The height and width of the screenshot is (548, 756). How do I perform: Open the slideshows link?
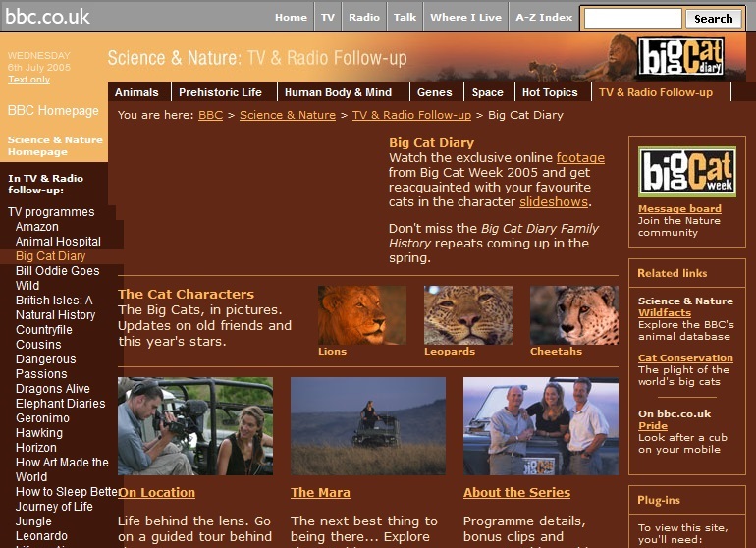click(x=554, y=201)
